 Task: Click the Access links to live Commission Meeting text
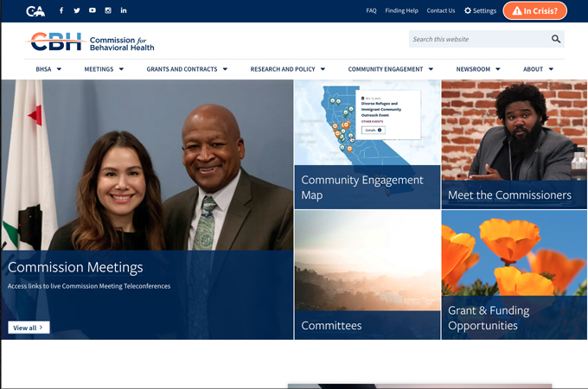(x=89, y=286)
